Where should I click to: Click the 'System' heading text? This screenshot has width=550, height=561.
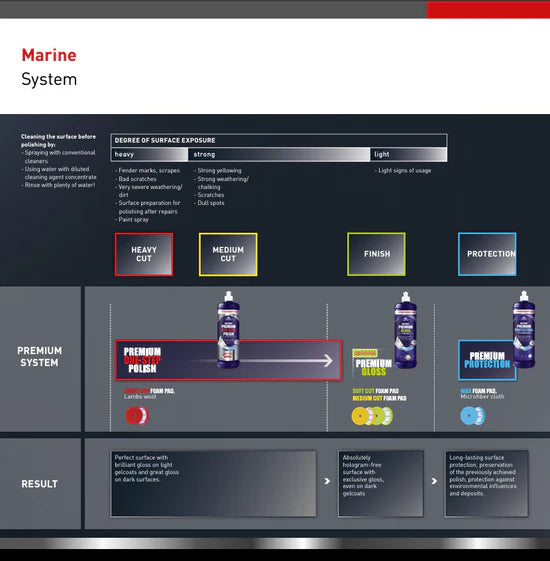coord(49,79)
